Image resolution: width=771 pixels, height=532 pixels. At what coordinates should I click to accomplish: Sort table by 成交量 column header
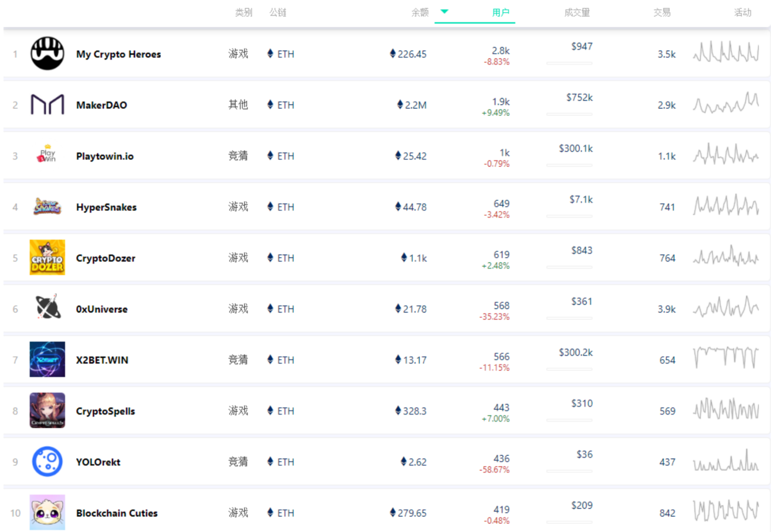pyautogui.click(x=577, y=12)
